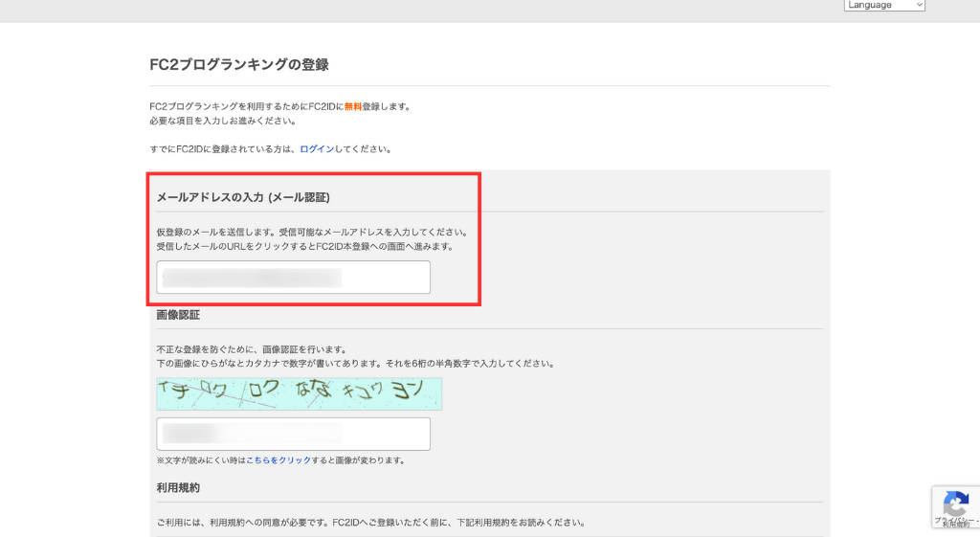Click the captcha number input field

(293, 434)
